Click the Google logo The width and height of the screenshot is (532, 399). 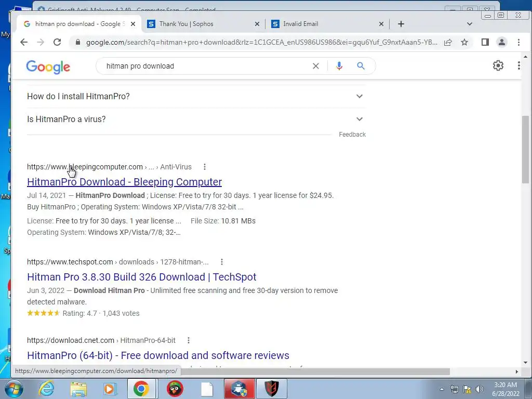coord(48,67)
